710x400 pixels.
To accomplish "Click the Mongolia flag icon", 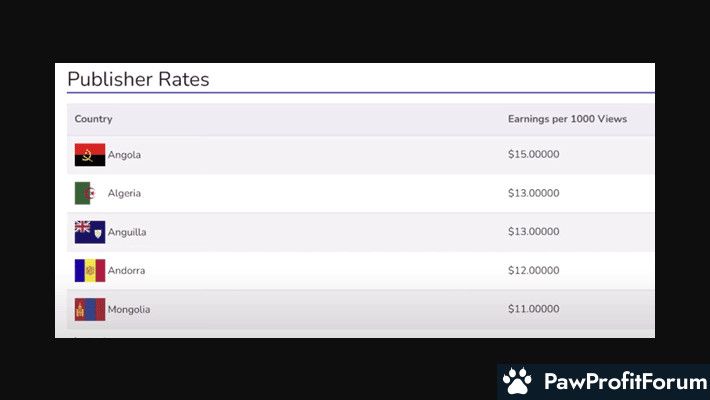I will tap(90, 310).
